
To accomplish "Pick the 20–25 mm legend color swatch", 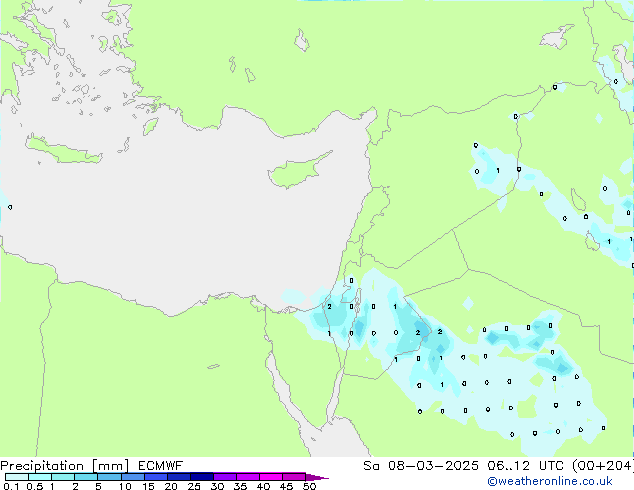I will click(x=178, y=477).
